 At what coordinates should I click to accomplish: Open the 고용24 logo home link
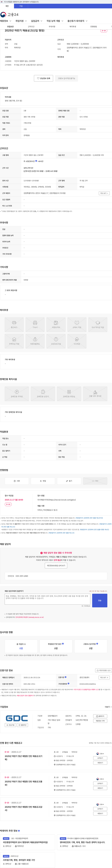tap(9, 14)
